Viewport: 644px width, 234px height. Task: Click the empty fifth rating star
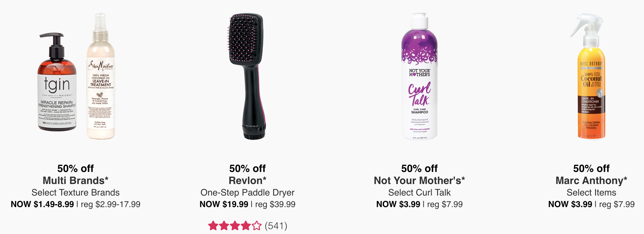(257, 226)
